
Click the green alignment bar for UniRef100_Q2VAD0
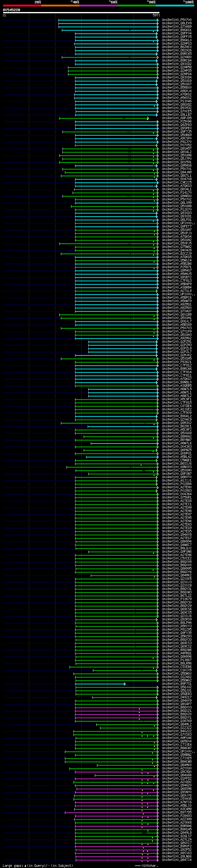[110, 57]
